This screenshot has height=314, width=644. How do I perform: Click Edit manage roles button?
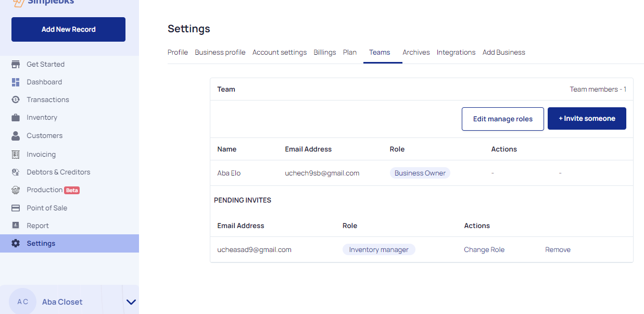point(502,119)
